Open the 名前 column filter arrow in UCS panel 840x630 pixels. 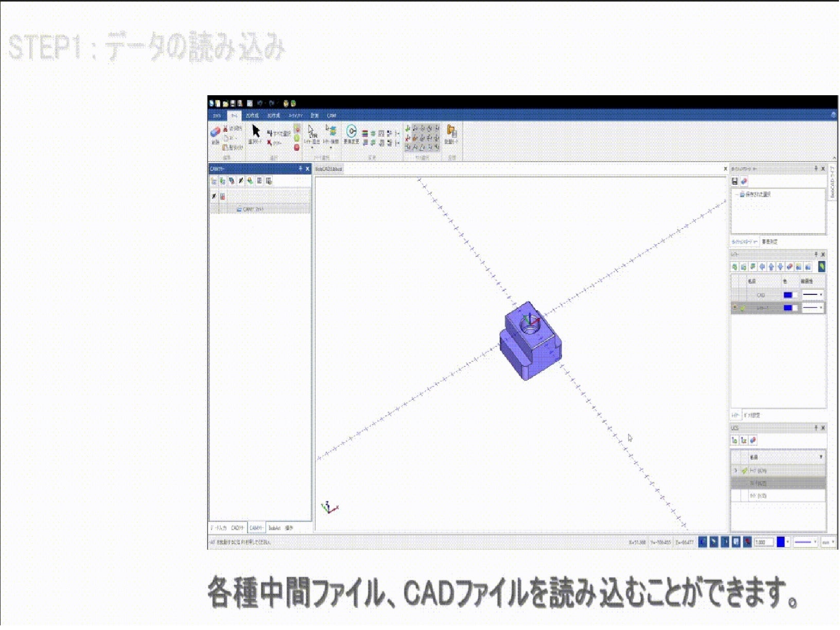[820, 457]
